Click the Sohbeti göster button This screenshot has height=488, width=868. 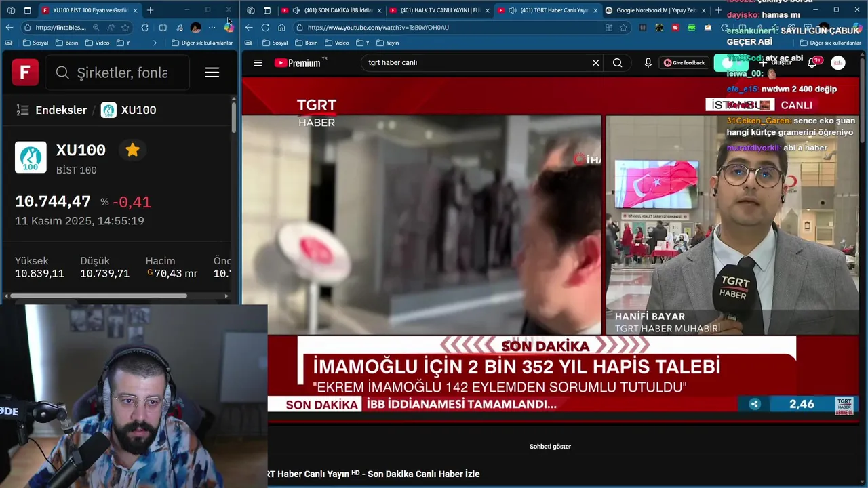click(550, 447)
